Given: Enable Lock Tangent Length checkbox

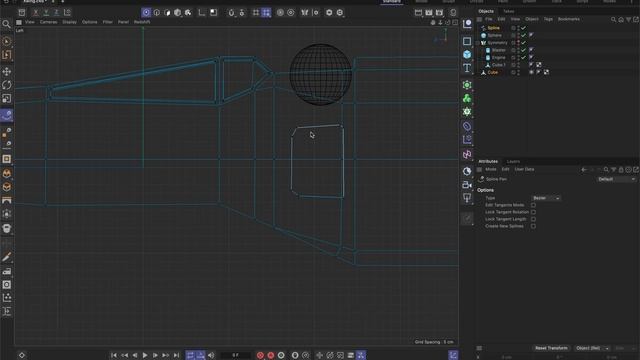Looking at the screenshot, I should tap(533, 219).
